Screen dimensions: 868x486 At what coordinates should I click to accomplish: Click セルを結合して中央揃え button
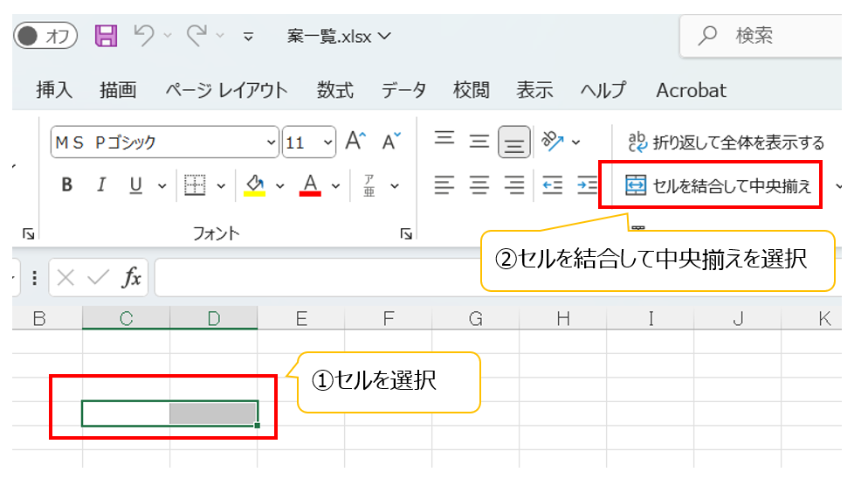click(x=718, y=185)
